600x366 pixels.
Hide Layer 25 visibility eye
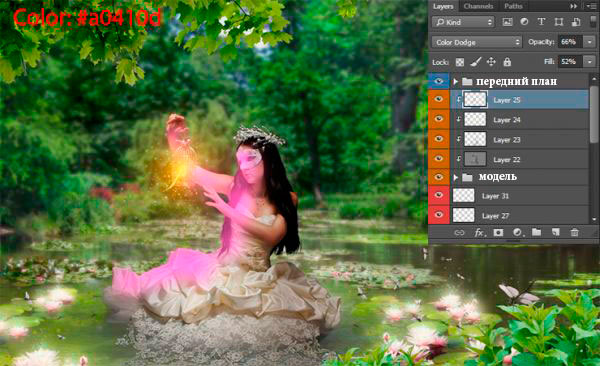(439, 100)
